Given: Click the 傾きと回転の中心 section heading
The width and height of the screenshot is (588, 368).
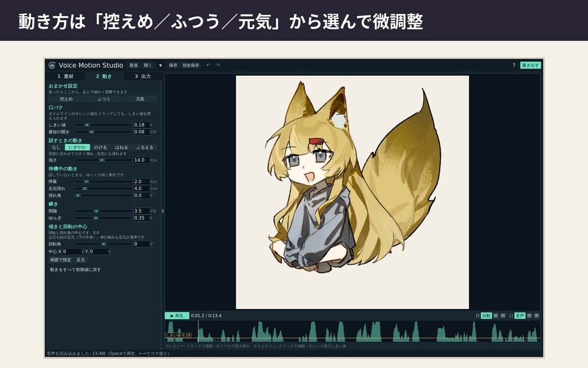Looking at the screenshot, I should [x=68, y=227].
